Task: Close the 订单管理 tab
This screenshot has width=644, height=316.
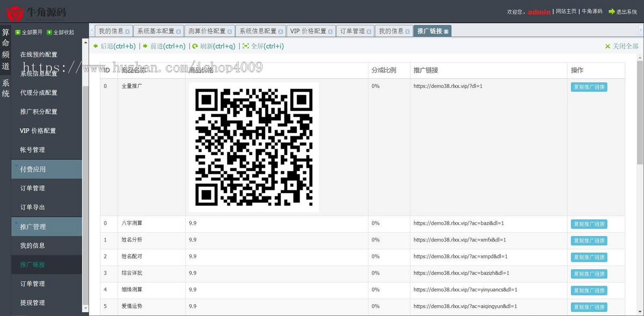Action: (x=369, y=32)
